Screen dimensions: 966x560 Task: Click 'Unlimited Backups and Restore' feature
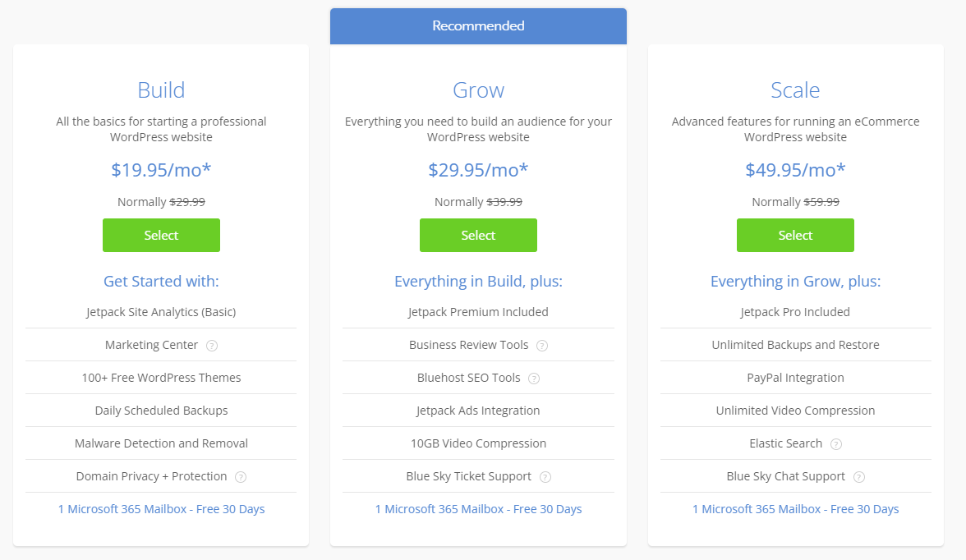tap(795, 345)
